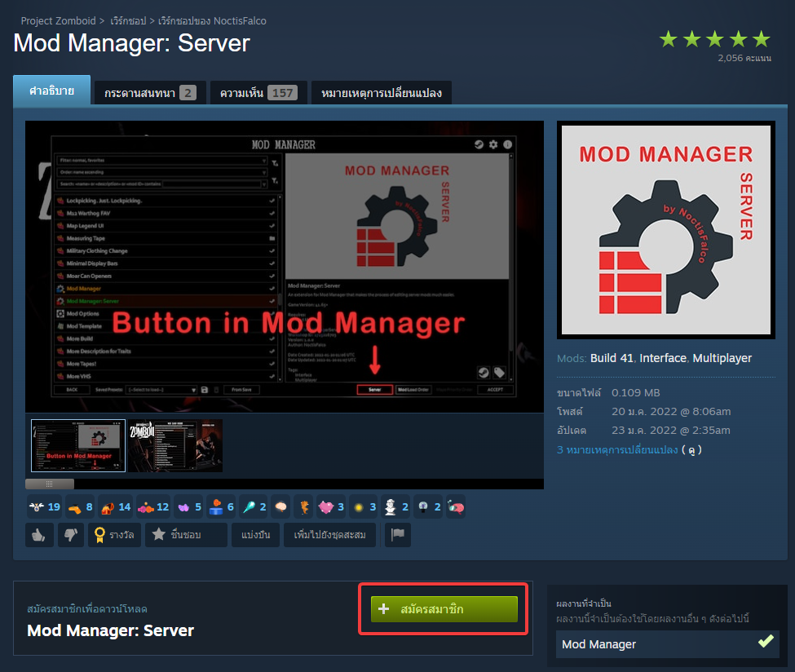Viewport: 795px width, 672px height.
Task: Toggle the favorite (ชื่นชอบ) star button
Action: (x=186, y=534)
